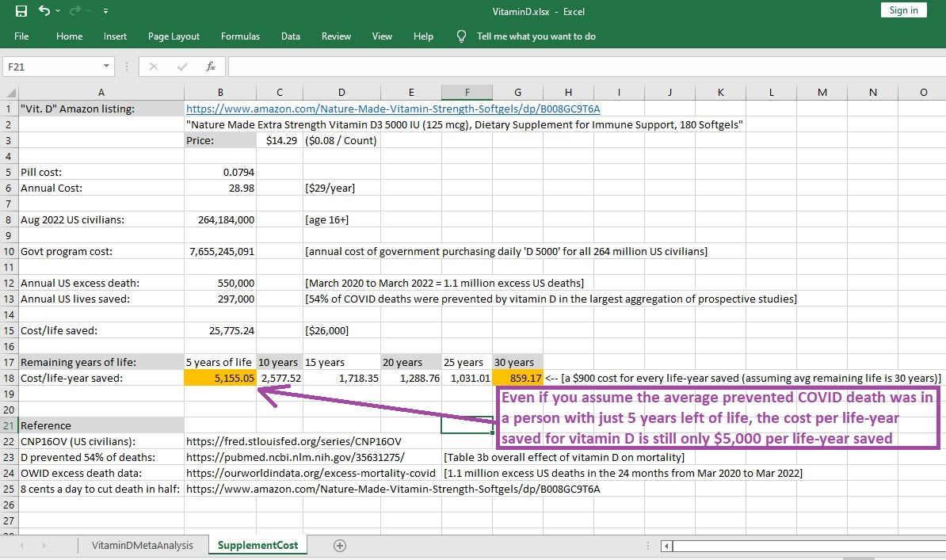Click the New sheet plus icon
The width and height of the screenshot is (946, 560).
pos(340,546)
